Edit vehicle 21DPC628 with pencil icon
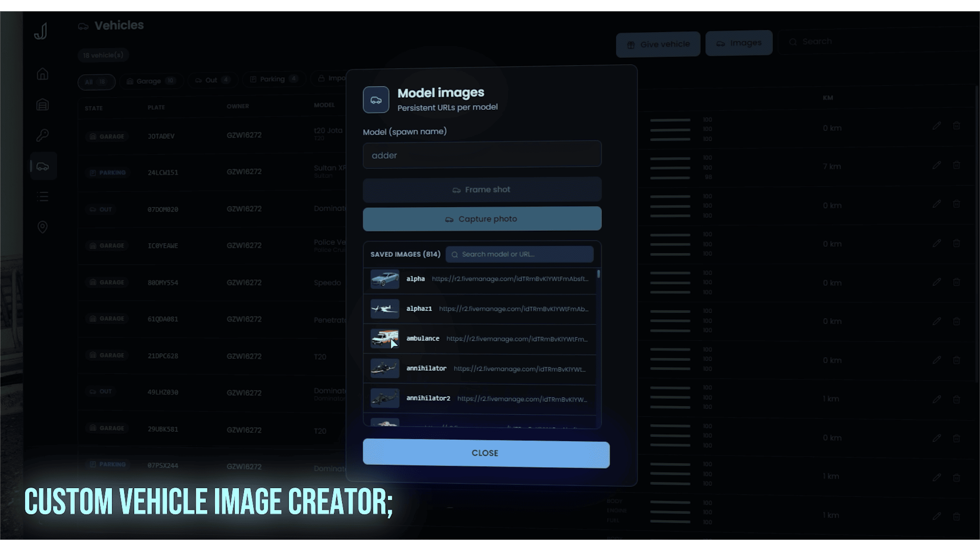Viewport: 980px width, 551px height. click(937, 360)
